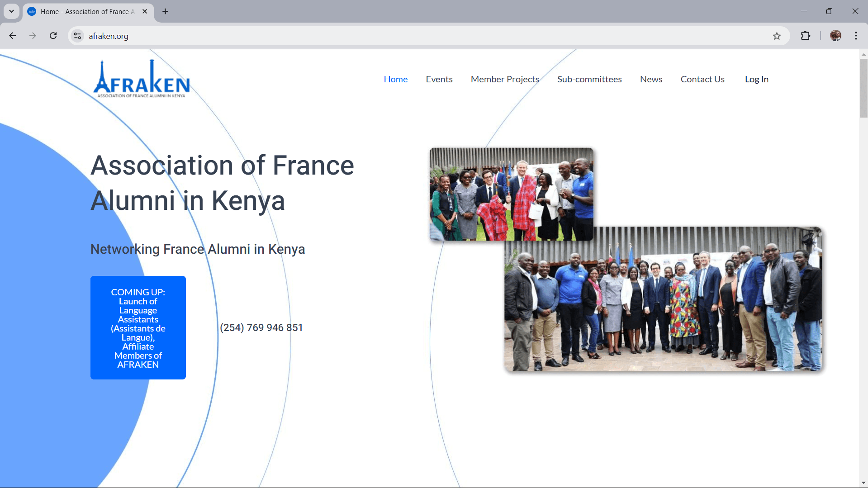This screenshot has height=488, width=868.
Task: Click the heading Association of France Alumni in Kenya
Action: click(x=222, y=183)
